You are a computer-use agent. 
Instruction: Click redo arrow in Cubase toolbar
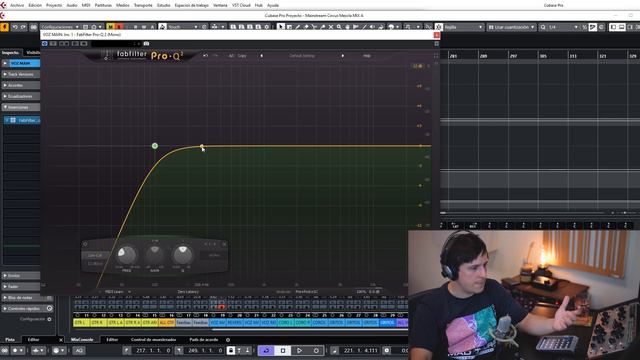point(23,27)
